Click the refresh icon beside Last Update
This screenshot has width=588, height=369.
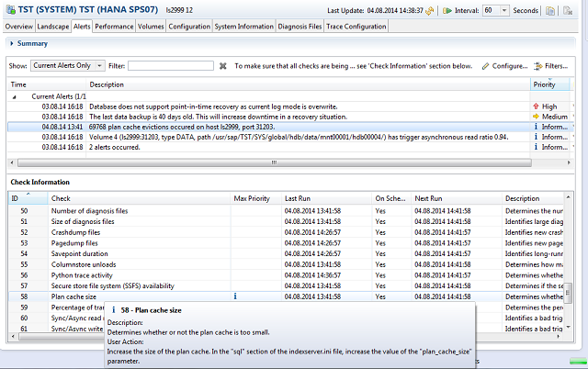(x=430, y=11)
